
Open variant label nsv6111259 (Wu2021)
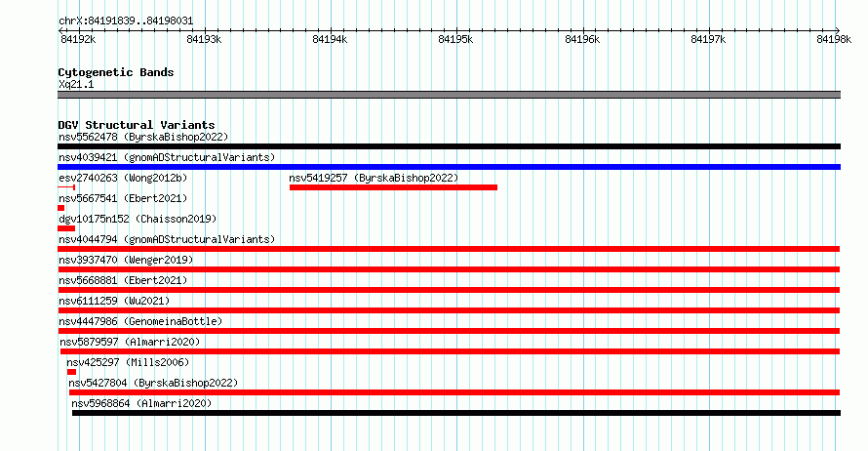click(x=114, y=301)
